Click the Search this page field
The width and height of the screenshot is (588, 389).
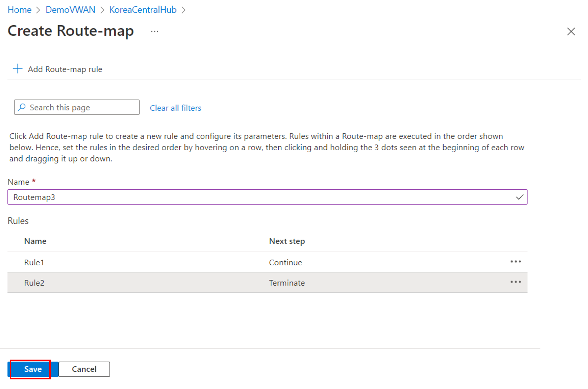83,107
